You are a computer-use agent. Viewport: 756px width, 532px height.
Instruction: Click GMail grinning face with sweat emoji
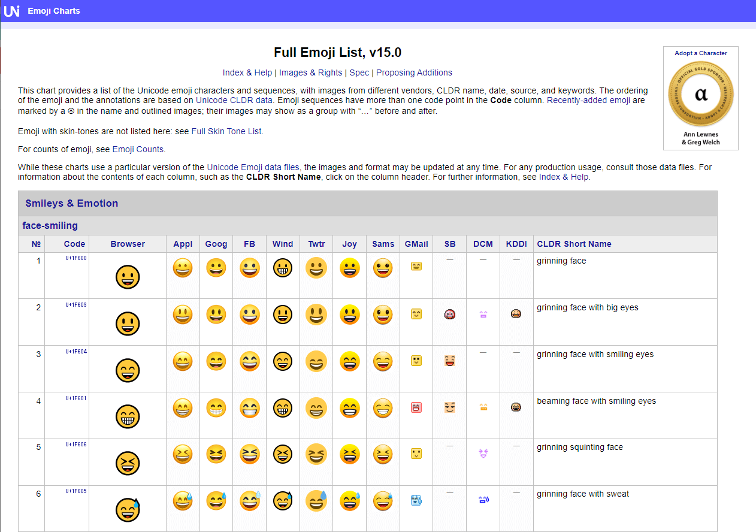tap(416, 500)
